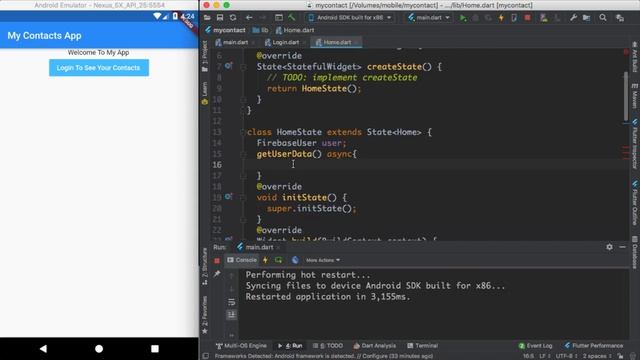This screenshot has height=360, width=640.
Task: Open Flutter Inspector side panel
Action: 635,144
